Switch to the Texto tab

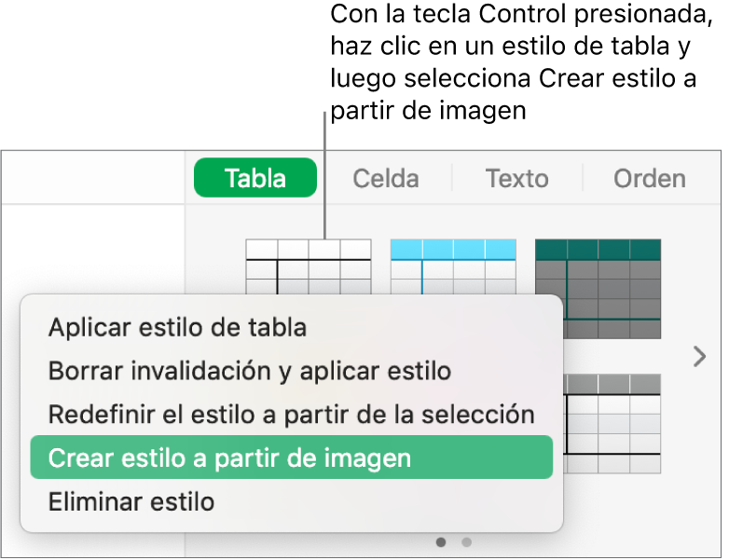tap(517, 178)
